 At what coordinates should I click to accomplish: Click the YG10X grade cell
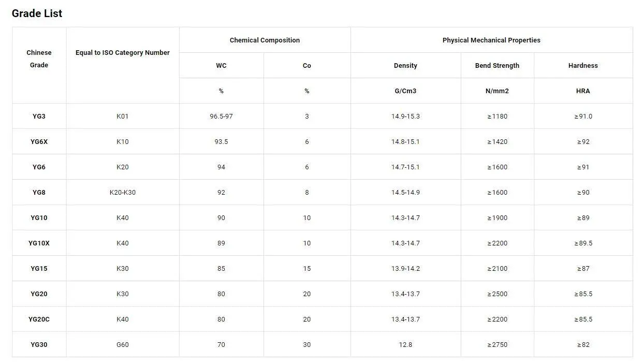pyautogui.click(x=39, y=243)
